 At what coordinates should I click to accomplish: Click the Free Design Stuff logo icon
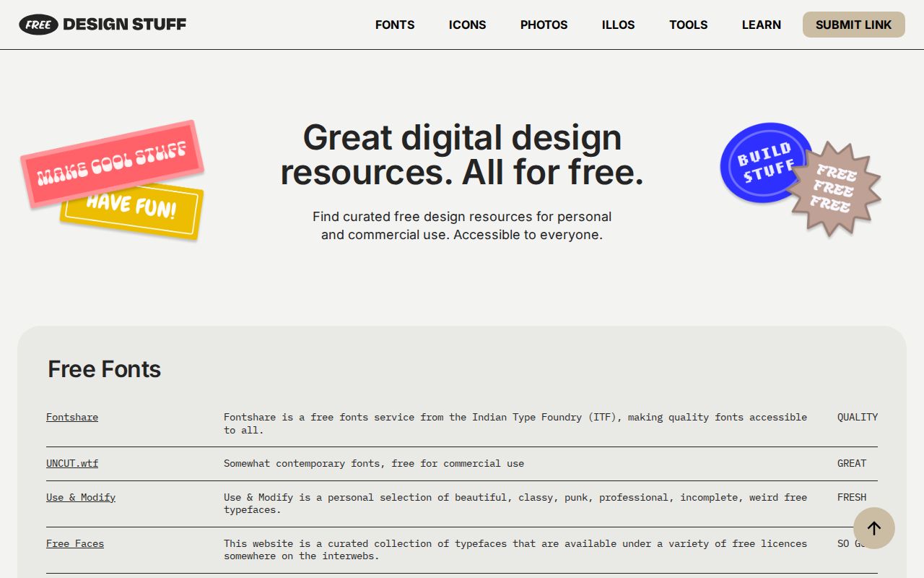pos(38,25)
